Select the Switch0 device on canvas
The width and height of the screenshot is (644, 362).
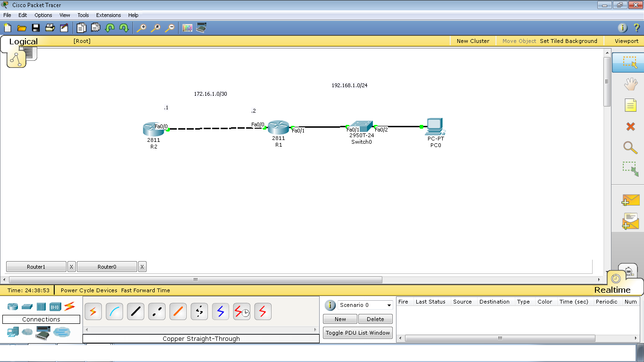(361, 126)
